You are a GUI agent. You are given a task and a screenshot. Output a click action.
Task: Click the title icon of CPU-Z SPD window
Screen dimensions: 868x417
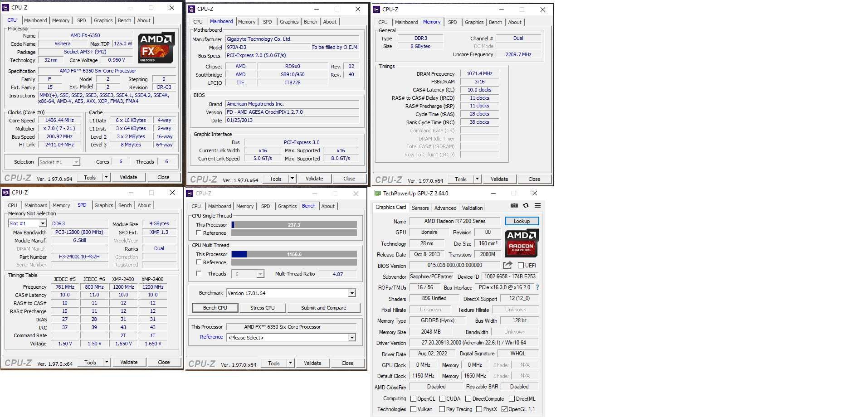click(6, 193)
